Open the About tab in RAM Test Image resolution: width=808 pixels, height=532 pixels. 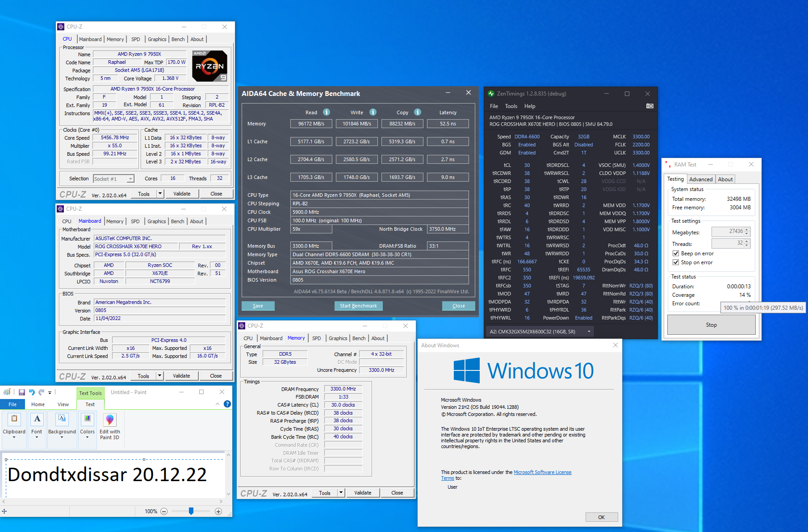pyautogui.click(x=725, y=179)
